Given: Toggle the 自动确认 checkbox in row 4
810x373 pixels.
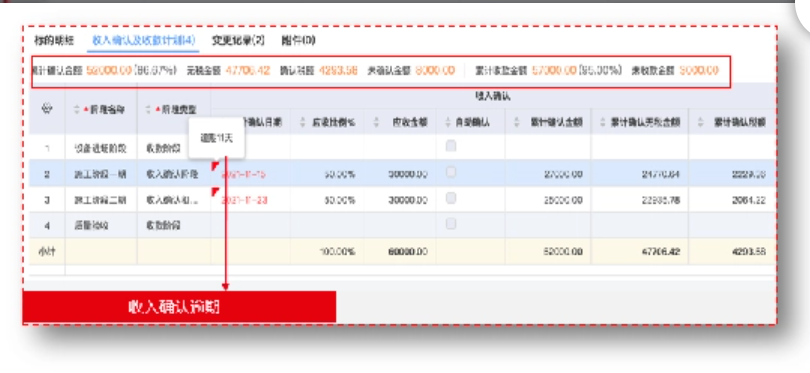Looking at the screenshot, I should pos(451,224).
